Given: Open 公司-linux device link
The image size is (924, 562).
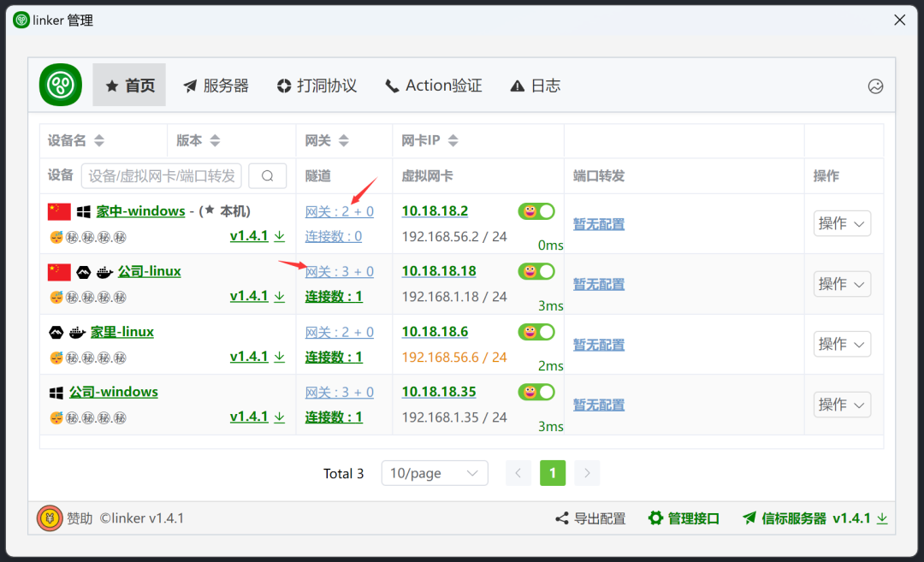Looking at the screenshot, I should [x=149, y=271].
